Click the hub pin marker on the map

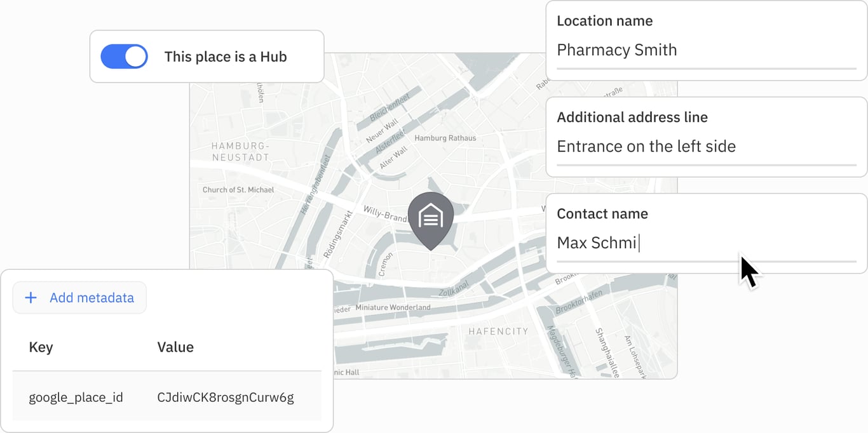click(x=431, y=220)
